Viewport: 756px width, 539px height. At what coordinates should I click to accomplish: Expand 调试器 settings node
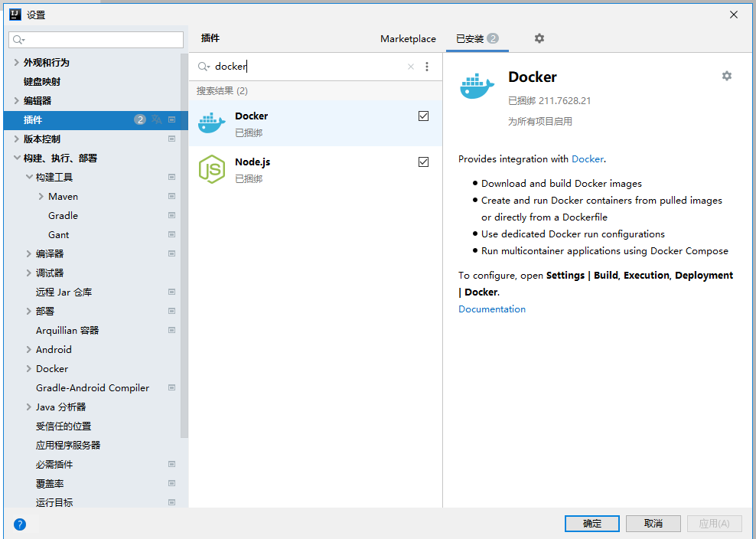pos(29,273)
